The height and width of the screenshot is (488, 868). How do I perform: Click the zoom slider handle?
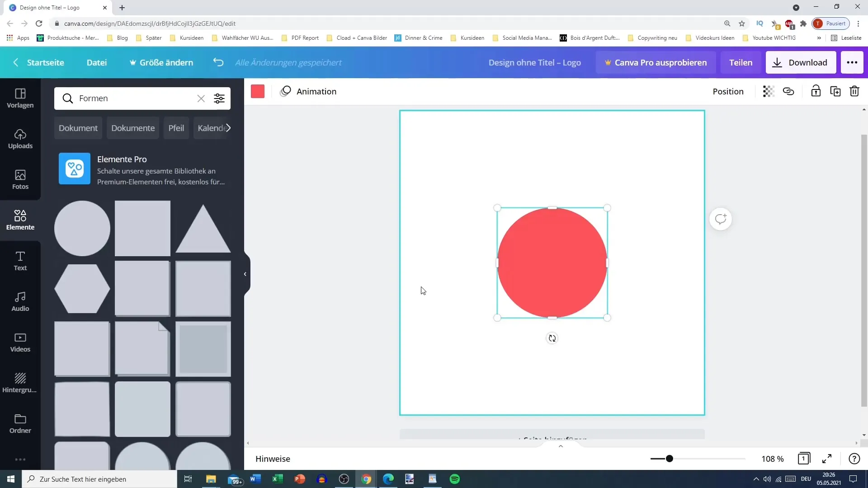670,459
